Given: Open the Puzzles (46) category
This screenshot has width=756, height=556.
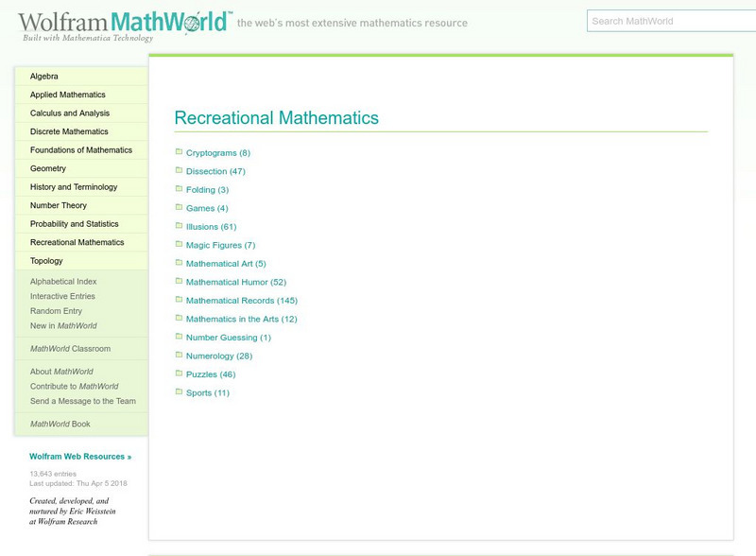Looking at the screenshot, I should [x=211, y=374].
